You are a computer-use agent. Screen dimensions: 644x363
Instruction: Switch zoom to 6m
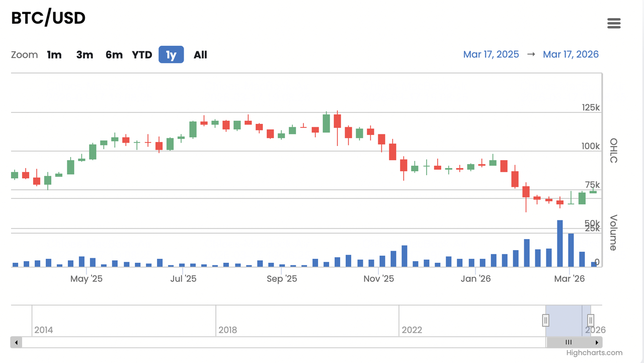tap(114, 55)
